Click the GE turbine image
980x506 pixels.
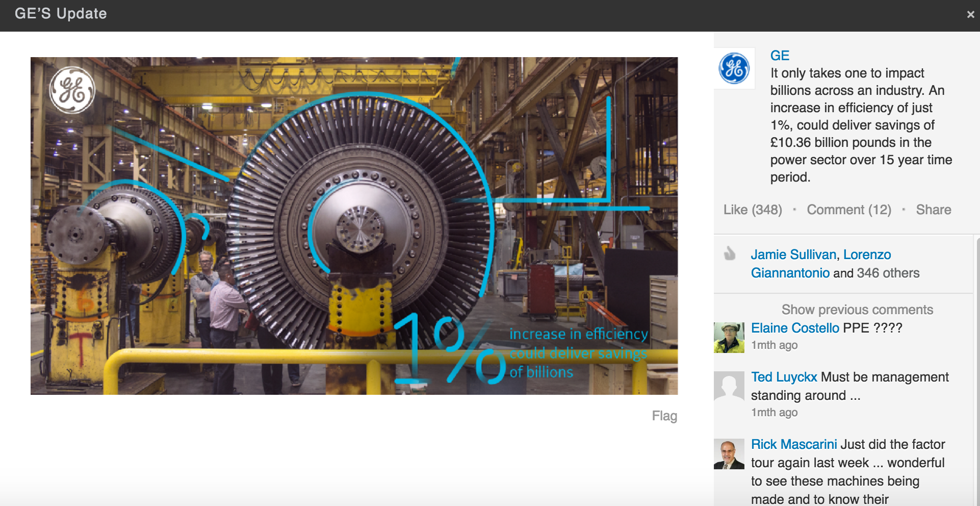pos(354,225)
